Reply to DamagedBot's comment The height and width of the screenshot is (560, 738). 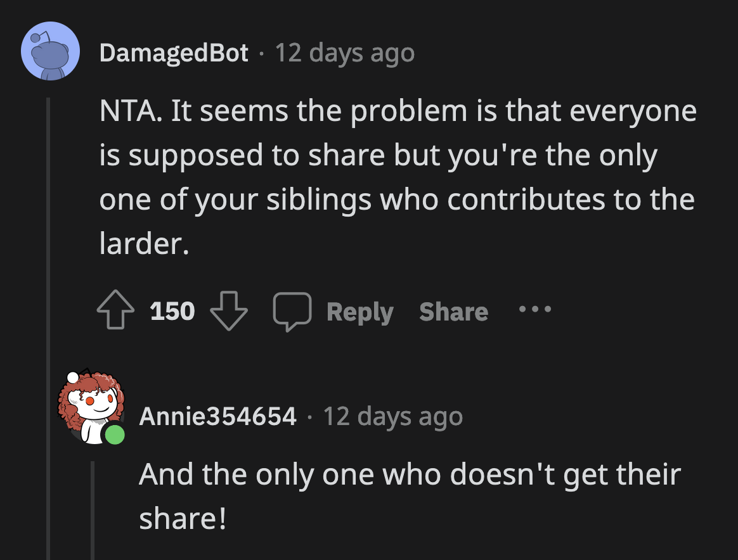coord(359,311)
